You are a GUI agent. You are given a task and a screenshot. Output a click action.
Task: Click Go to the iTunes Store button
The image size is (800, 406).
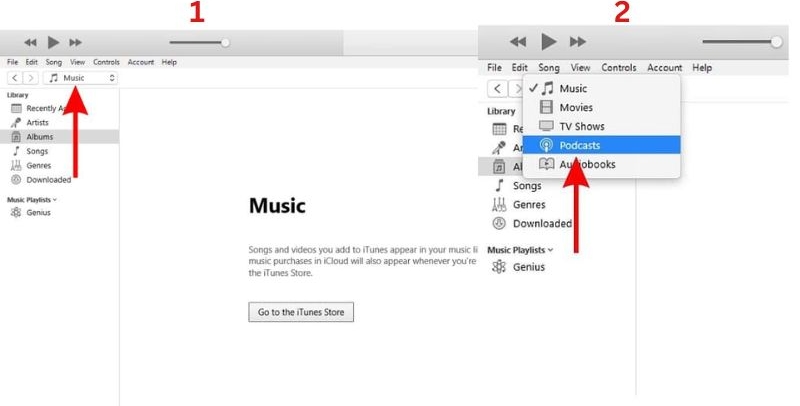[x=301, y=312]
